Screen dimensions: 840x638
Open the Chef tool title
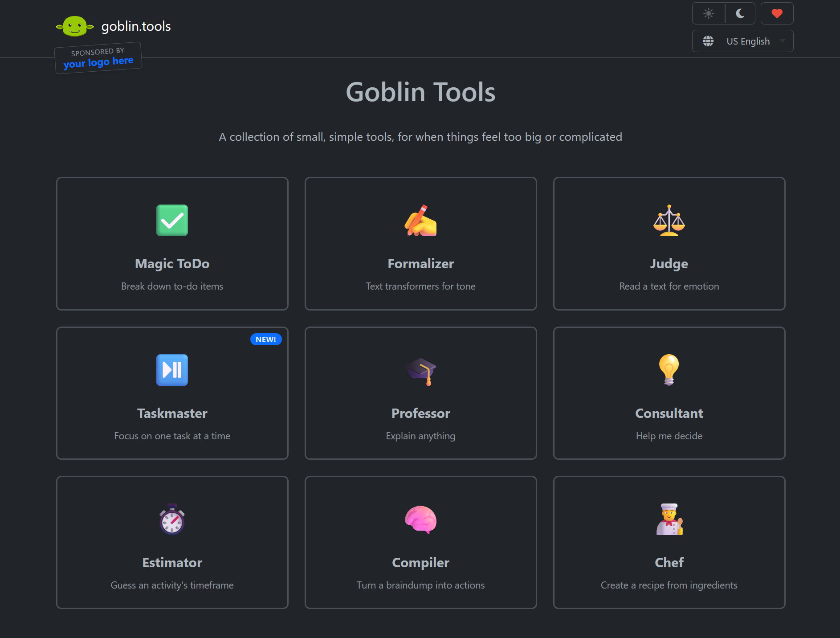click(x=669, y=562)
